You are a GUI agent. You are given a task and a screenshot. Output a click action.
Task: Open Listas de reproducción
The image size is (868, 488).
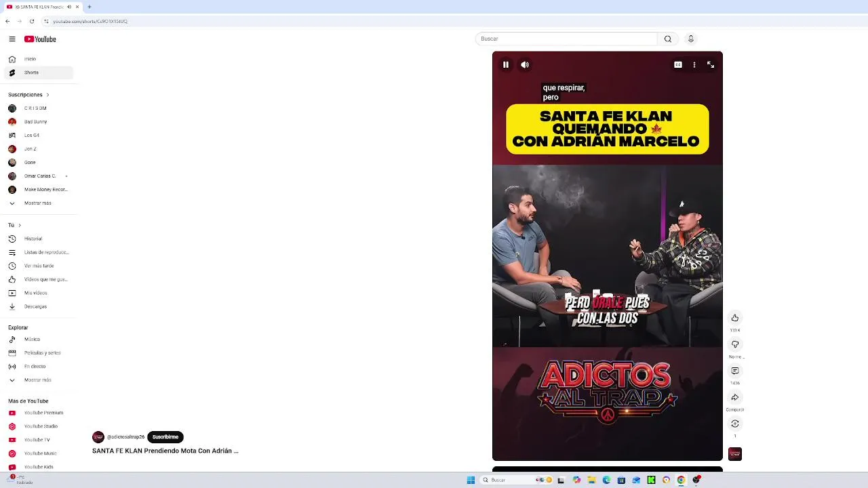coord(39,253)
